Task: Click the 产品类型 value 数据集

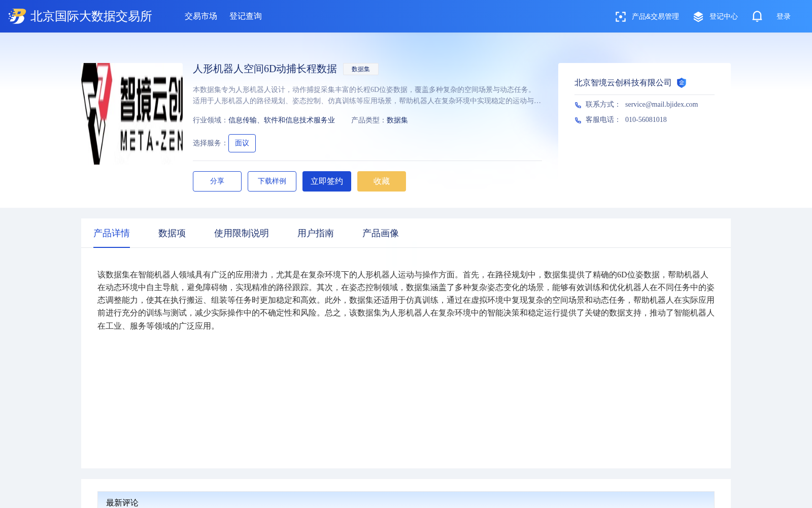Action: pos(397,120)
